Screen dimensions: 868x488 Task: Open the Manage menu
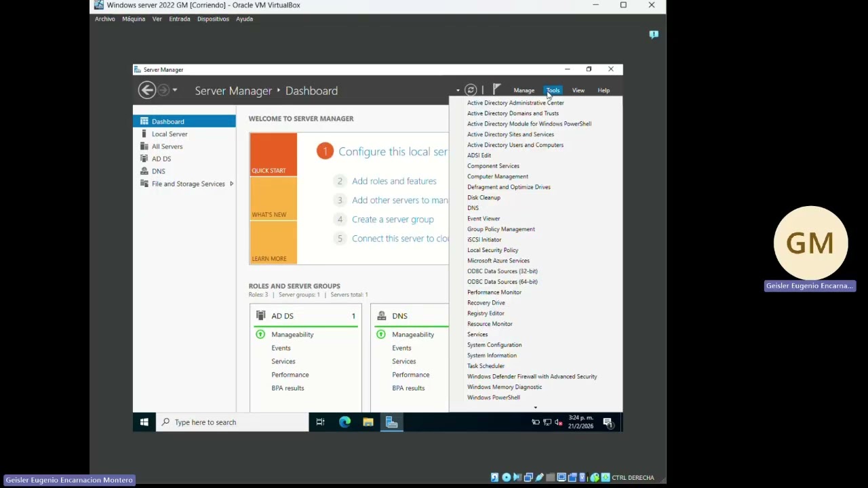point(524,90)
